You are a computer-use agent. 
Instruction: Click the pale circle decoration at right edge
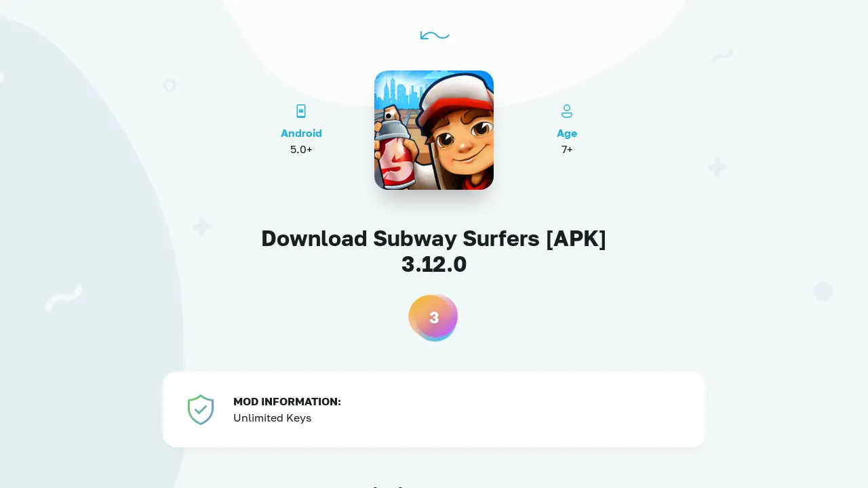pos(823,291)
